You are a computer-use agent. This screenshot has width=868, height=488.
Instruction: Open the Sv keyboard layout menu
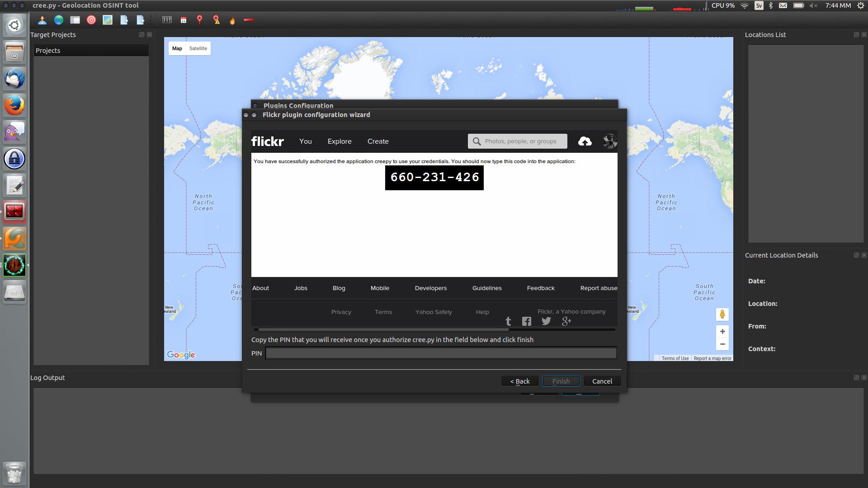tap(759, 5)
